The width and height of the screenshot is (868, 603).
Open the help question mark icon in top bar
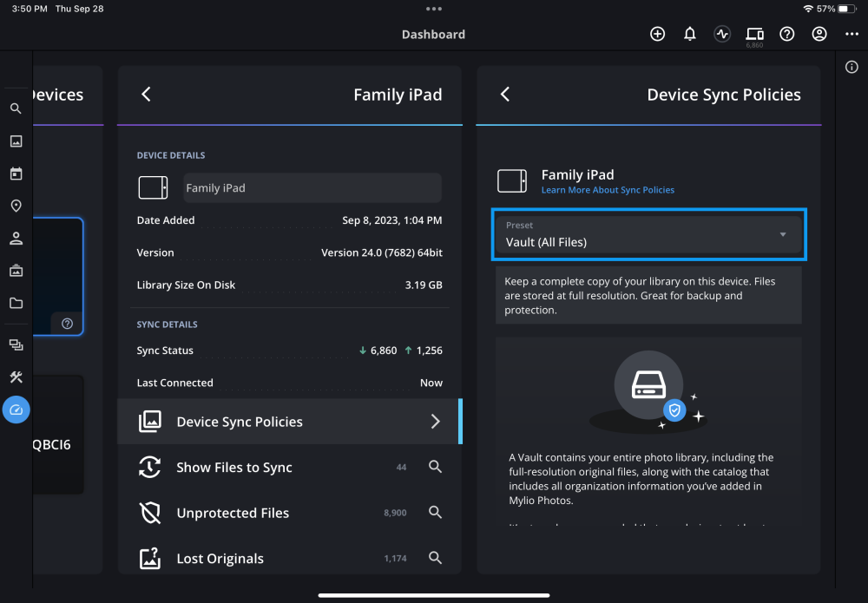(x=786, y=34)
